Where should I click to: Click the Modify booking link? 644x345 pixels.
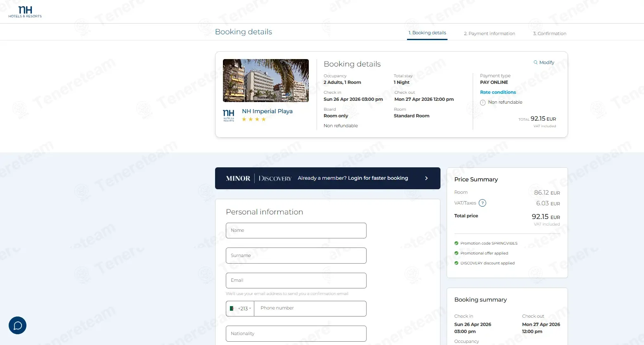coord(544,62)
